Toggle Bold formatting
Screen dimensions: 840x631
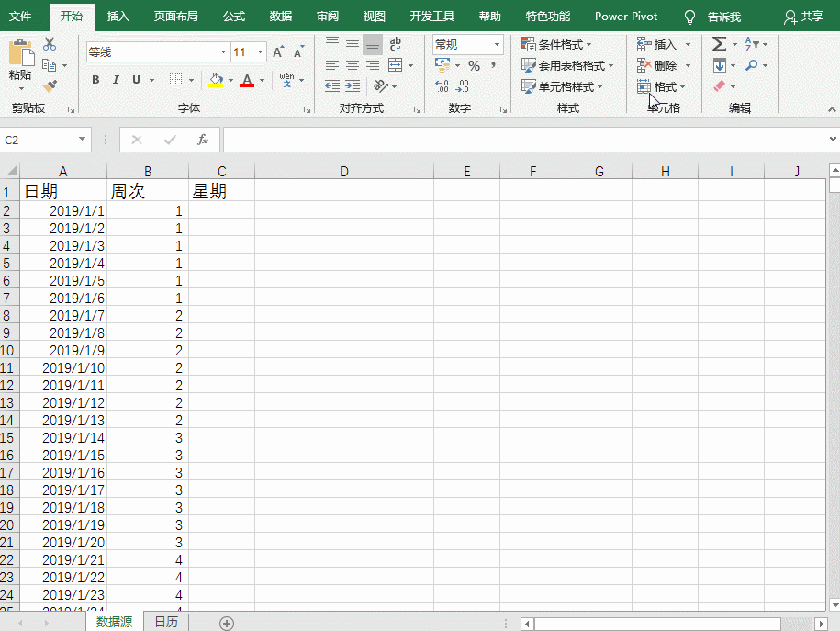95,80
